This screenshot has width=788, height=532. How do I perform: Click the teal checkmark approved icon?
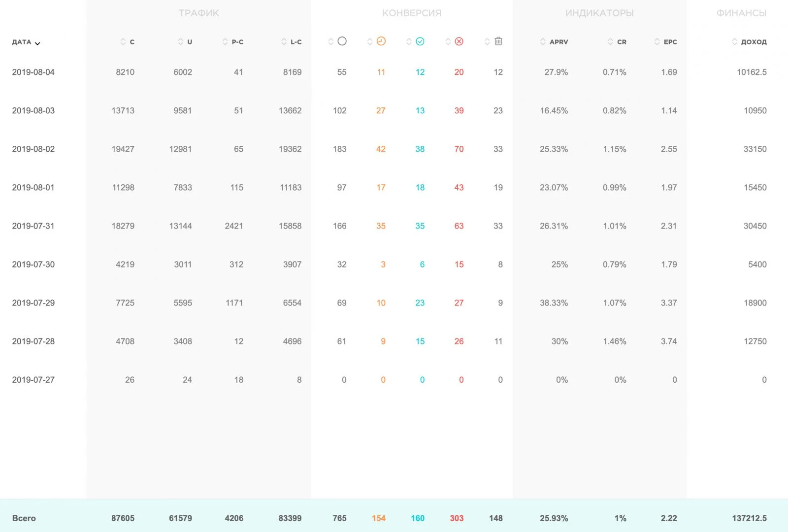[420, 41]
